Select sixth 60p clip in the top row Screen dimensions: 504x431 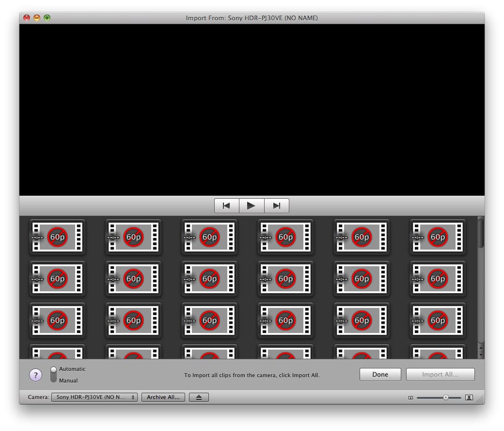(438, 237)
